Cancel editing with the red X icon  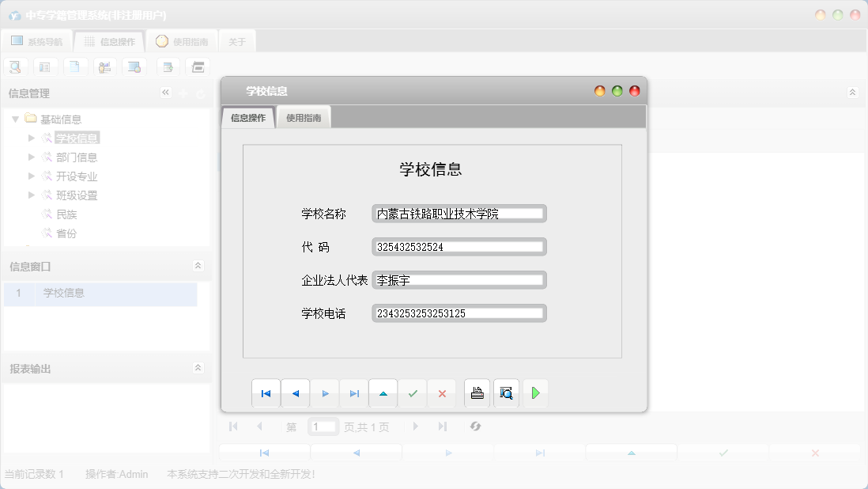click(442, 393)
